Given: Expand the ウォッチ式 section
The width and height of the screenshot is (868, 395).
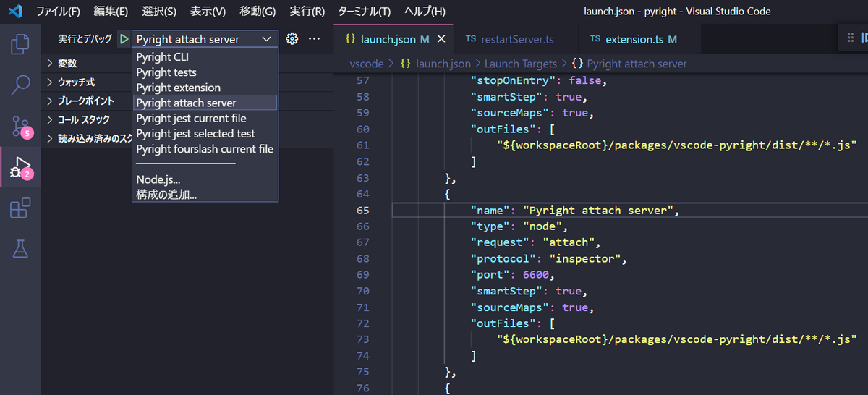Looking at the screenshot, I should tap(76, 82).
